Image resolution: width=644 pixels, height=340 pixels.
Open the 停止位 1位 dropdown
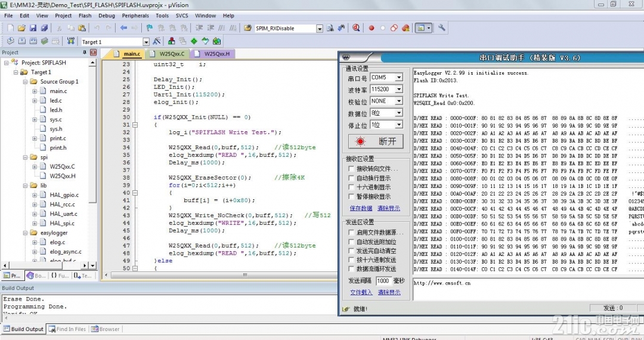[399, 125]
